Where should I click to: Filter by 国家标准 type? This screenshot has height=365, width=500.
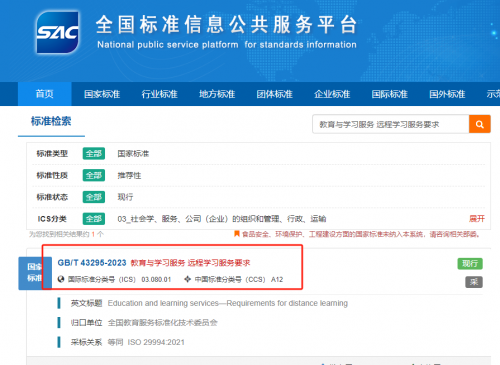[133, 154]
